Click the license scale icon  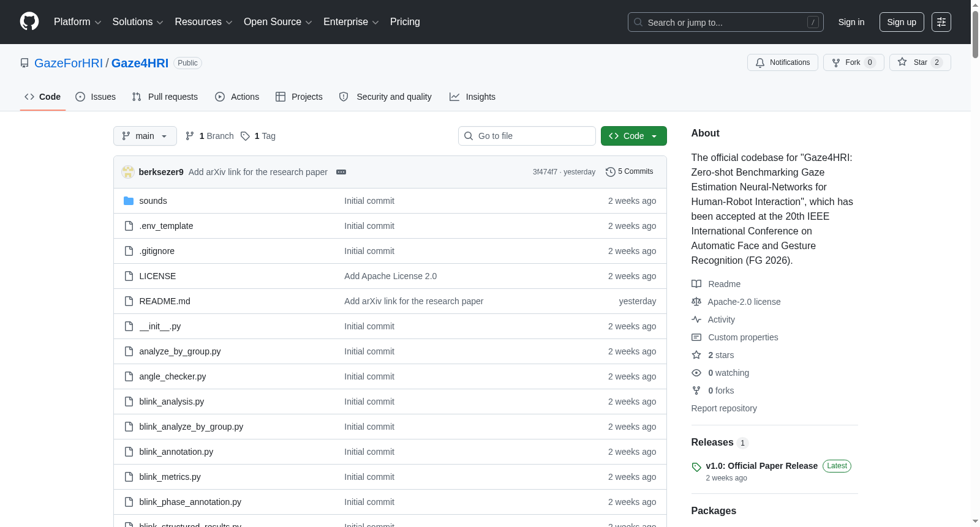(x=696, y=302)
